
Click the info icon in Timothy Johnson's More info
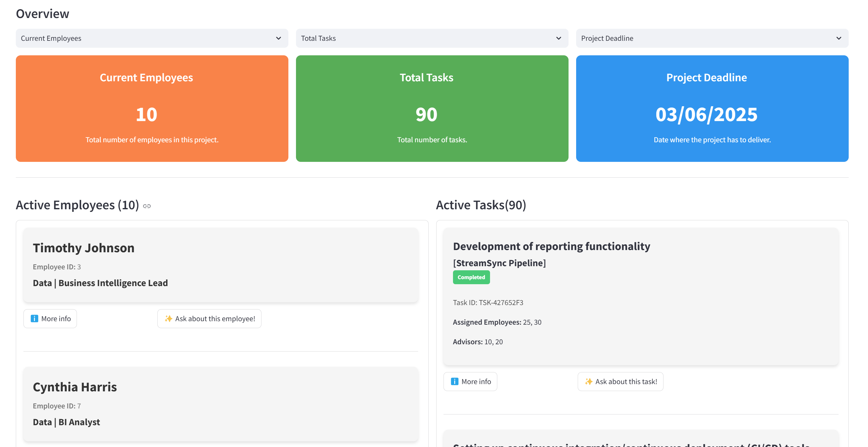point(35,318)
